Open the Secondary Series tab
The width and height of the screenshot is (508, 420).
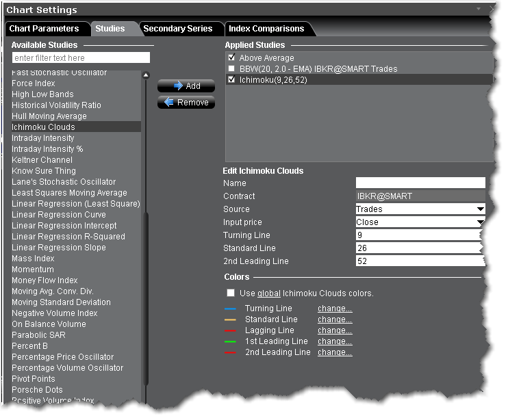click(x=178, y=29)
